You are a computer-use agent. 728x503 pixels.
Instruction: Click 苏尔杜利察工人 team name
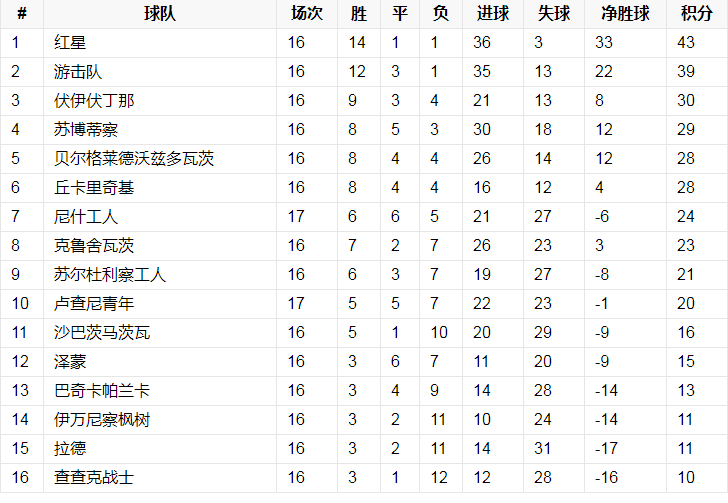coord(110,275)
